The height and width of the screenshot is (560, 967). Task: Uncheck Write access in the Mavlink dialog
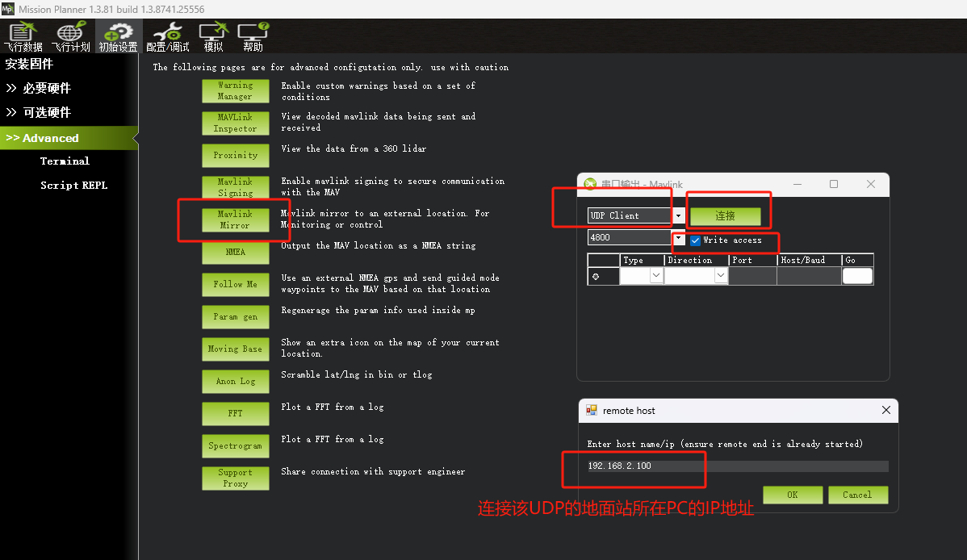click(694, 240)
